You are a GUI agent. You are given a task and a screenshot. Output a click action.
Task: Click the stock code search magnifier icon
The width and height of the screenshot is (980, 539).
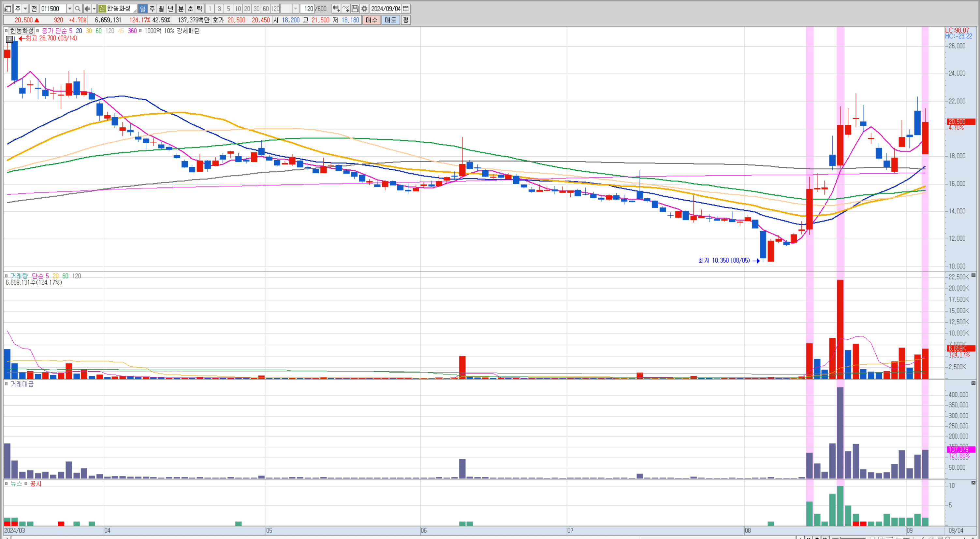coord(78,9)
